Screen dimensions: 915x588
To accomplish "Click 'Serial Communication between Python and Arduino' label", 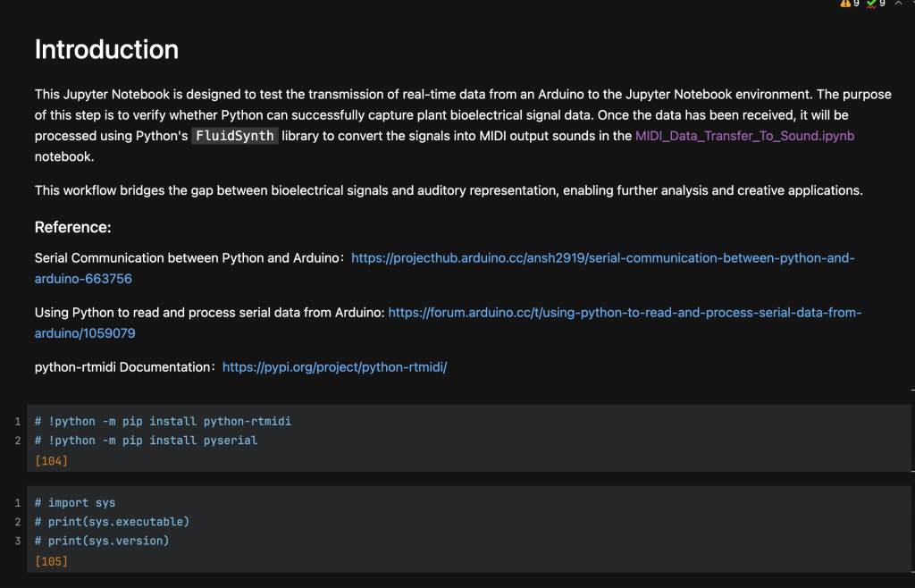I will click(188, 258).
